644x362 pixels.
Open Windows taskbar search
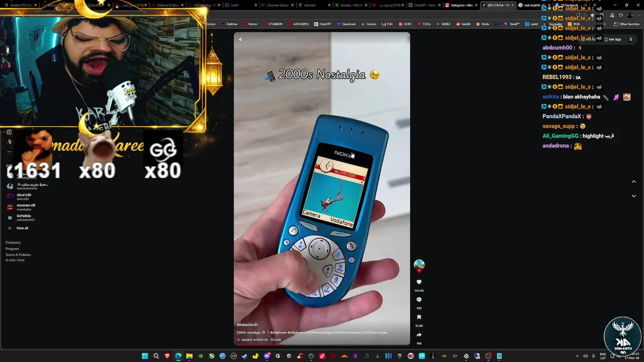(156, 356)
